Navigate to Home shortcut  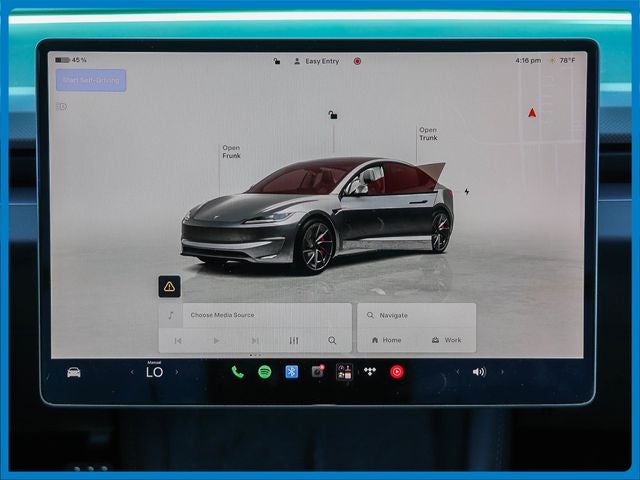(387, 340)
